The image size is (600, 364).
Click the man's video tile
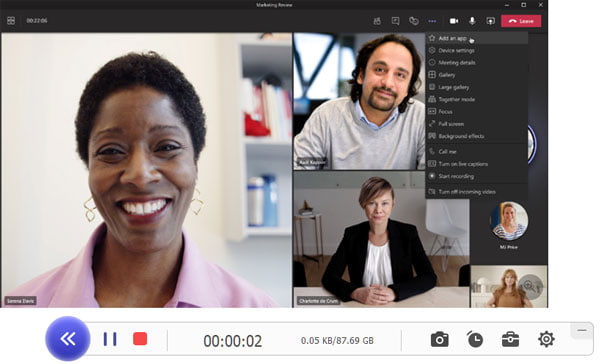(x=359, y=101)
